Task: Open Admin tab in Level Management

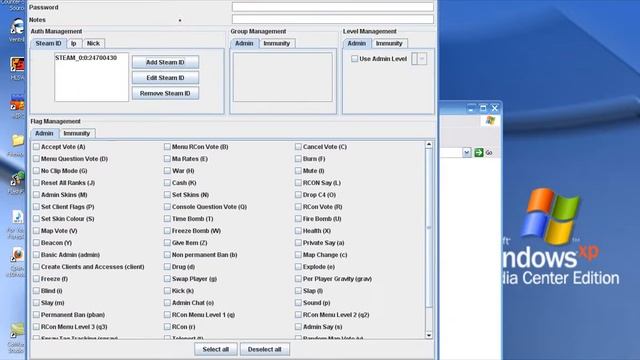Action: [x=356, y=43]
